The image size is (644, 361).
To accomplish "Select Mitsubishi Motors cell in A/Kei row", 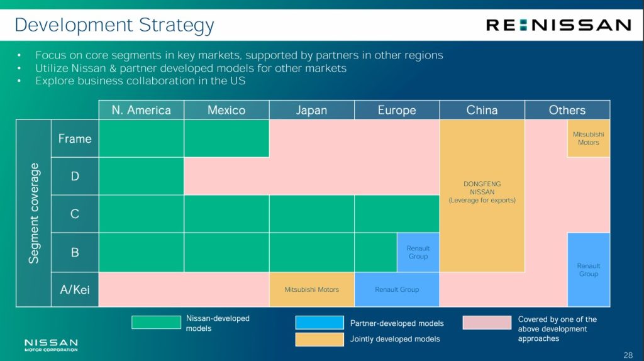I will (311, 289).
